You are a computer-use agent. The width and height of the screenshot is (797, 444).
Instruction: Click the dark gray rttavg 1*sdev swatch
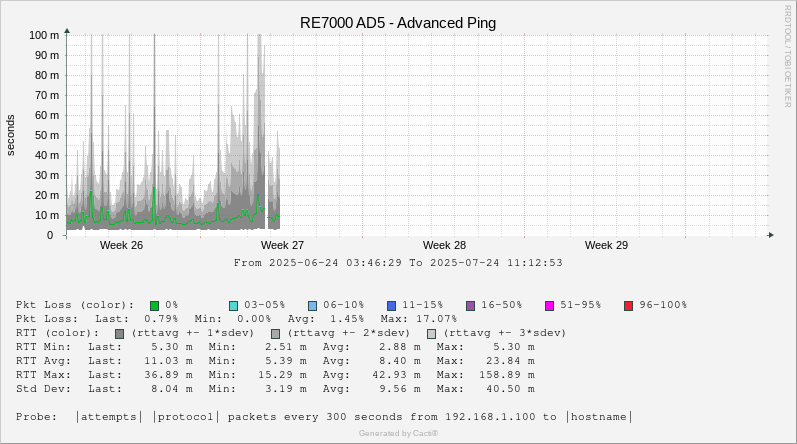(119, 333)
